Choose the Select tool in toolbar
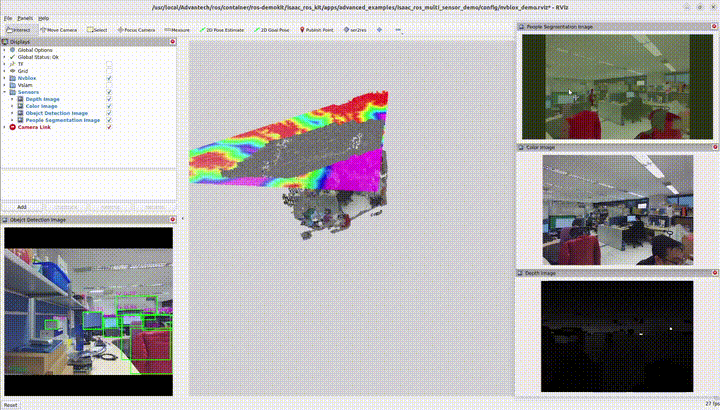 pos(96,30)
